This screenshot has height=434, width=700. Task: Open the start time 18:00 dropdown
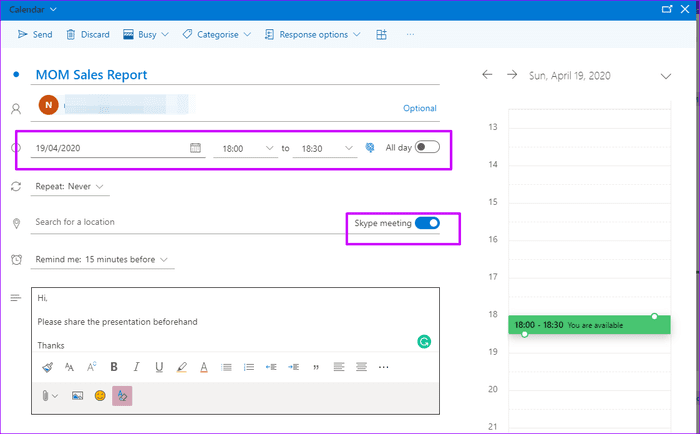[x=245, y=148]
